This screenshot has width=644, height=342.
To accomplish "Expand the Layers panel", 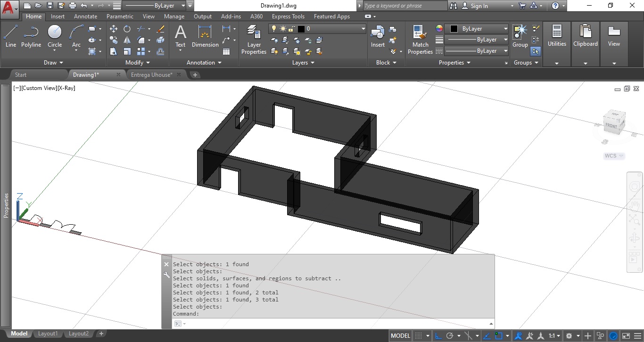I will 303,63.
